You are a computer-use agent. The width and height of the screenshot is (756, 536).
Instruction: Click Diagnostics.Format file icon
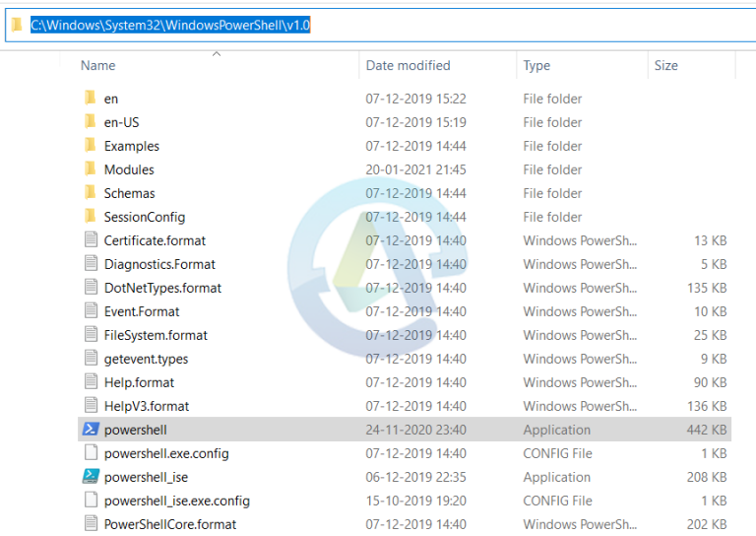coord(91,263)
